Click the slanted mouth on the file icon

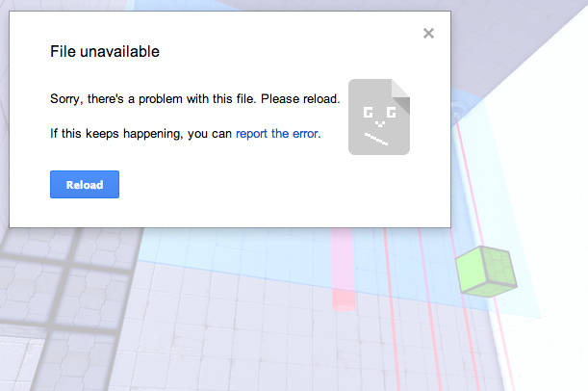376,140
